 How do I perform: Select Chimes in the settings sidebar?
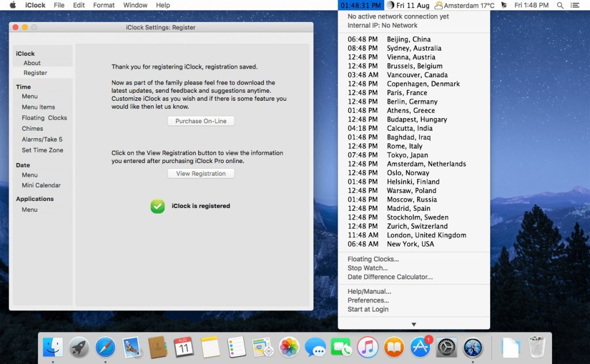(x=32, y=128)
